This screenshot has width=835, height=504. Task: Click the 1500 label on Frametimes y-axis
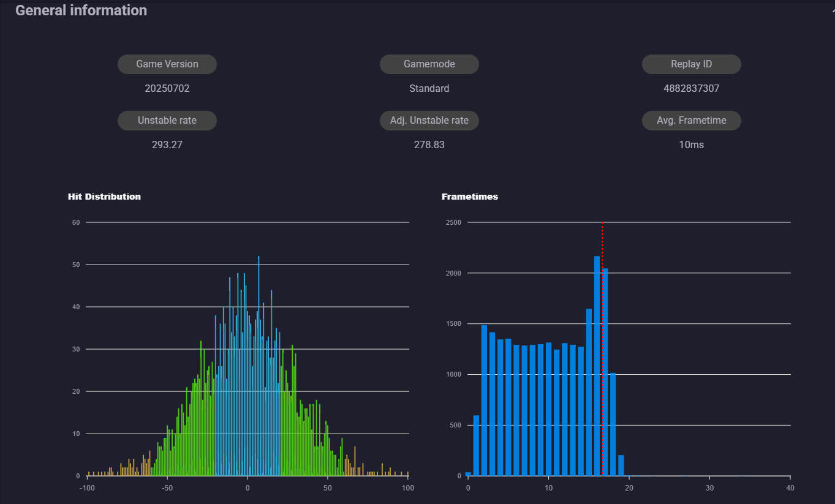(453, 324)
